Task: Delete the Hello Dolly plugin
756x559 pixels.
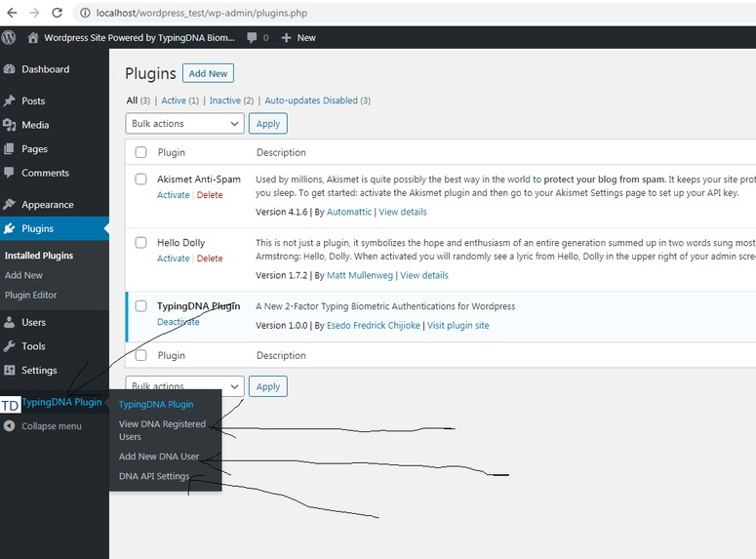Action: click(x=210, y=258)
